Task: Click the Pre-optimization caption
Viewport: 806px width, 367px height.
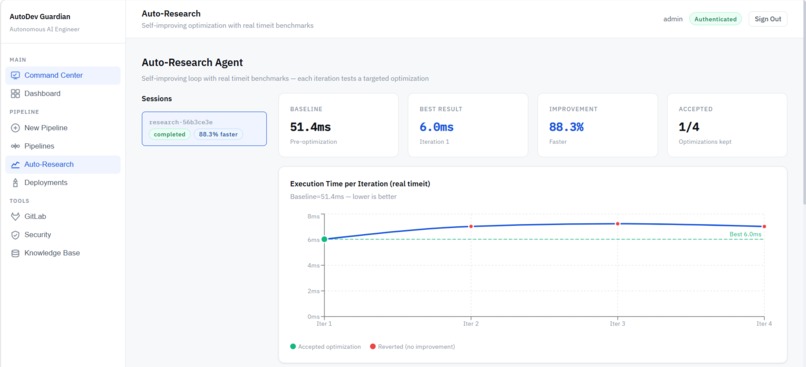Action: (x=314, y=141)
